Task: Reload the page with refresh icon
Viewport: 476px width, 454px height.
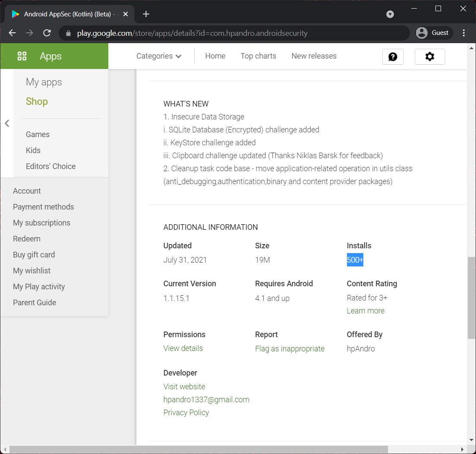Action: coord(47,33)
